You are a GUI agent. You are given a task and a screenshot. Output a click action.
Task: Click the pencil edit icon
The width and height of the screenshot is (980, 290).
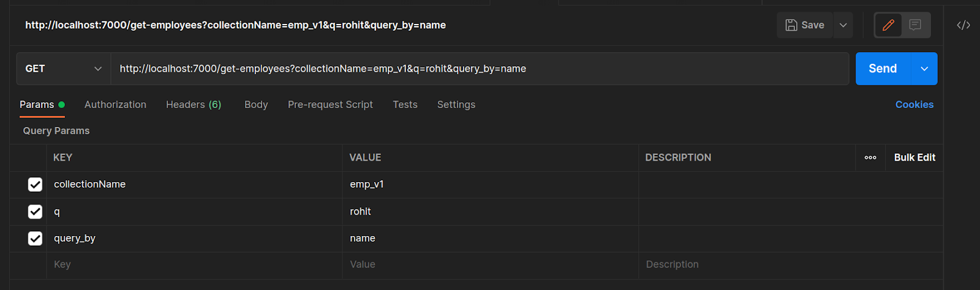coord(888,25)
